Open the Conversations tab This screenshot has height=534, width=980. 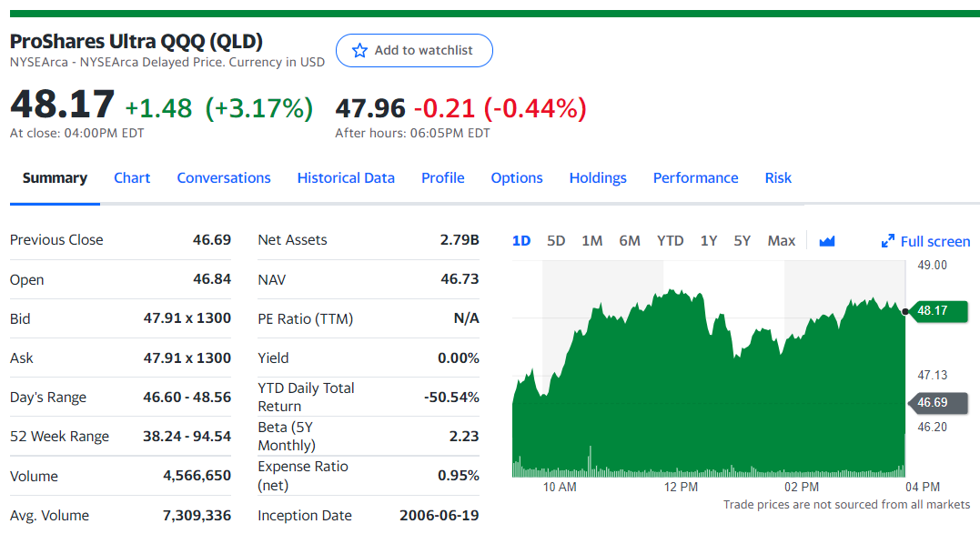click(224, 178)
